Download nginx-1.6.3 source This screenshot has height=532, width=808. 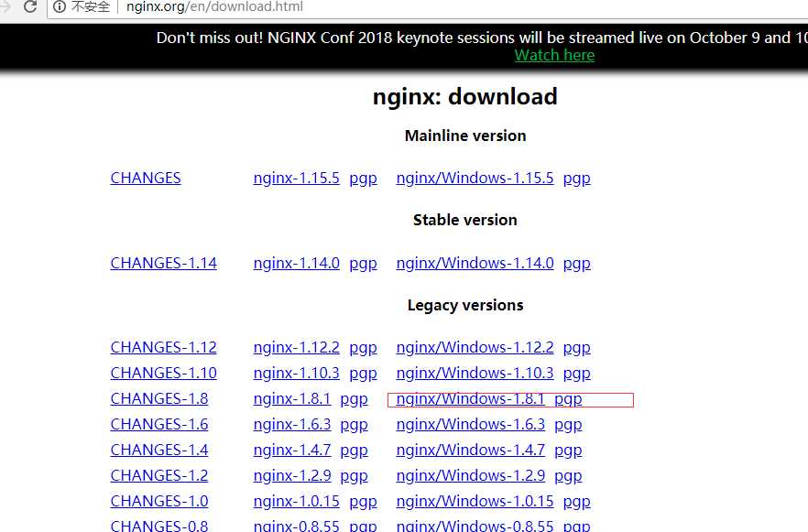[292, 424]
